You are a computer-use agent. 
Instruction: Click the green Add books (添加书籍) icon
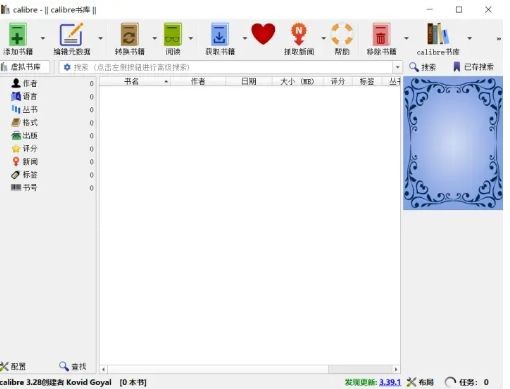[x=18, y=35]
